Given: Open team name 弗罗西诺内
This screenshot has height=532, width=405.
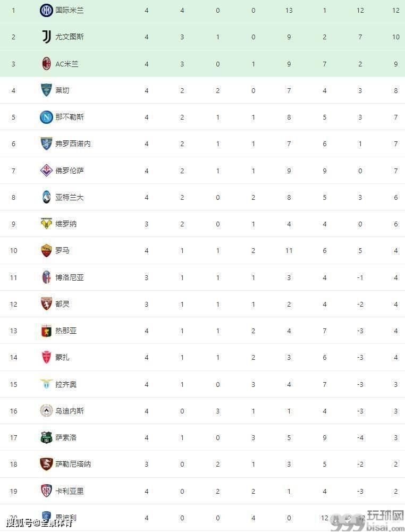Looking at the screenshot, I should [x=73, y=144].
